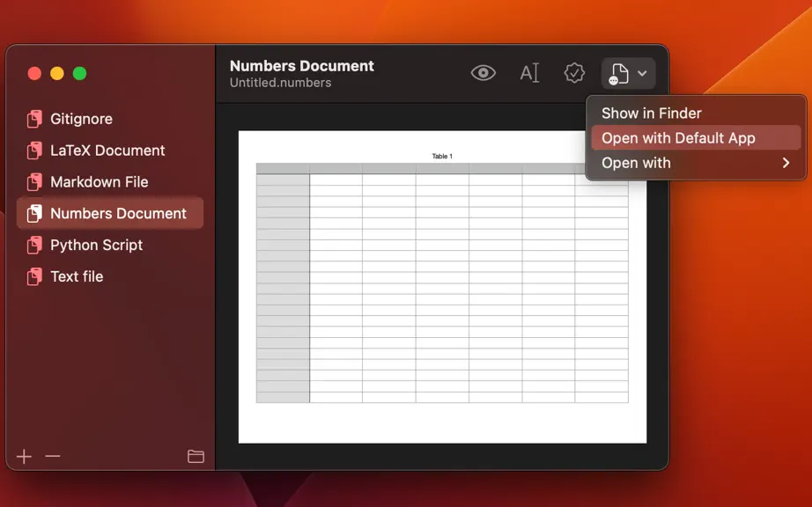Add a new template with plus
812x507 pixels.
pos(24,456)
